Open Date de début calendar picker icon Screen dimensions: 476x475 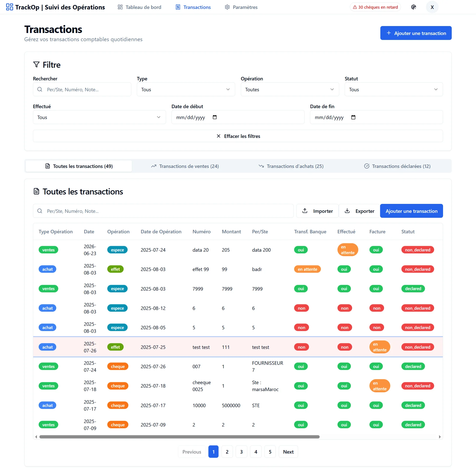pyautogui.click(x=215, y=117)
